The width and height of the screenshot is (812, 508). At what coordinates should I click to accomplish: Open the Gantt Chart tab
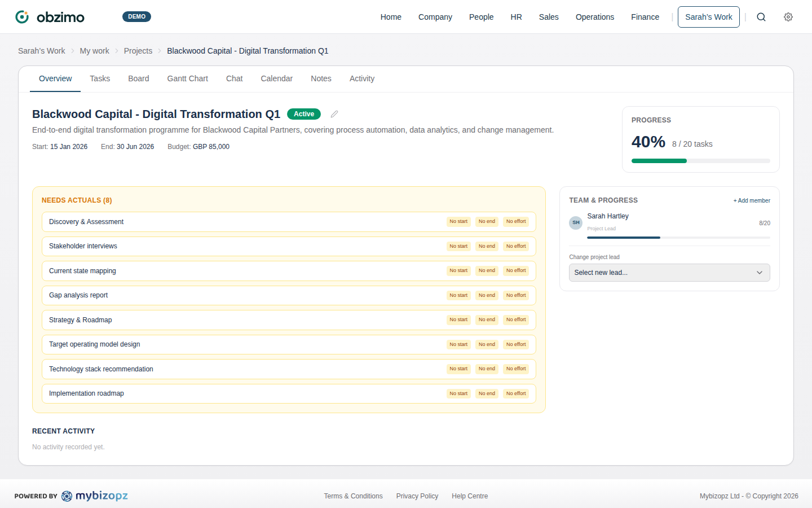[188, 79]
